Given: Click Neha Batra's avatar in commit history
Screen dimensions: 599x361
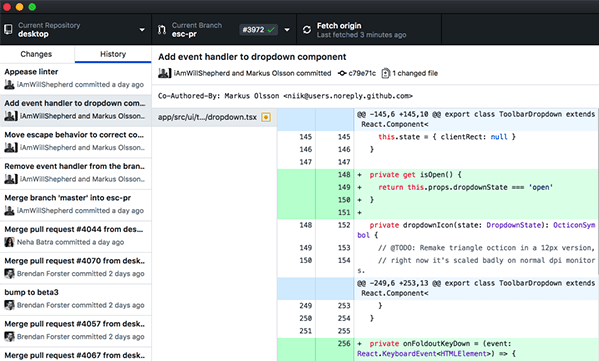Looking at the screenshot, I should pos(9,242).
